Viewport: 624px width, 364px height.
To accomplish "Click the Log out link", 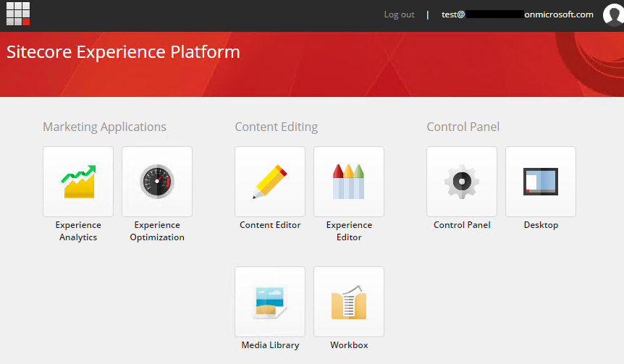I will (x=399, y=14).
